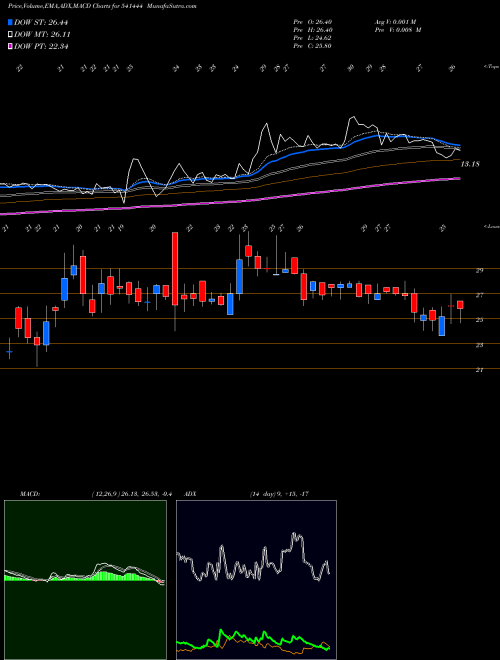Click the 21 price axis label
Screen dimensions: 500x660
click(x=479, y=370)
